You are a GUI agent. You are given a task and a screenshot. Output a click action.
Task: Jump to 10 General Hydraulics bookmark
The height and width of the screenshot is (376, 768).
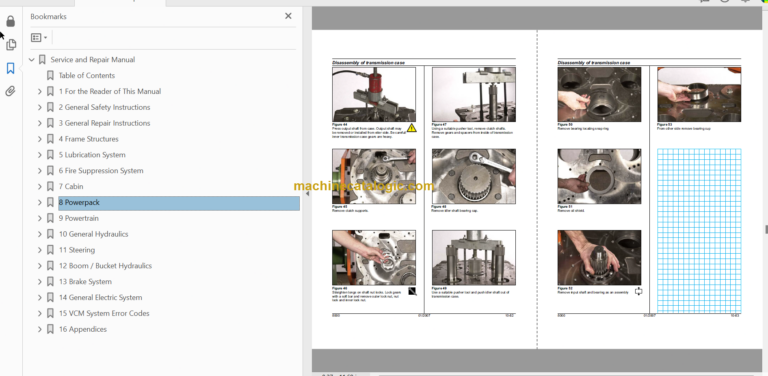(94, 234)
